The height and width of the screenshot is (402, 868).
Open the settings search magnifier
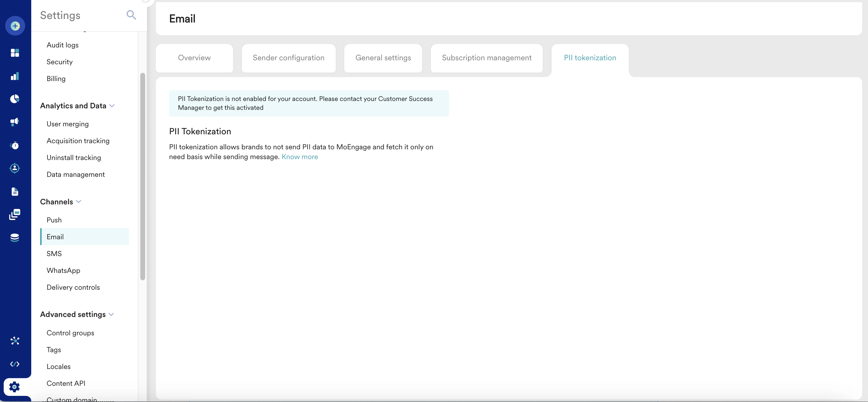131,15
